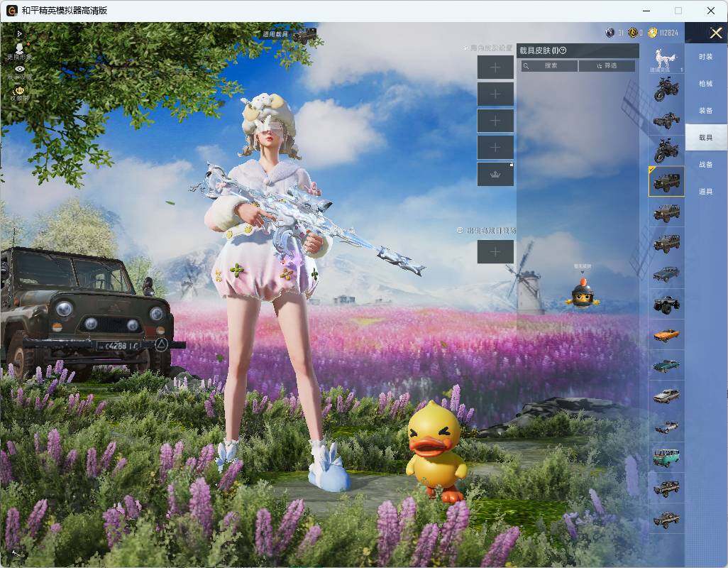The width and height of the screenshot is (728, 568).
Task: Click the locked crown slot
Action: pyautogui.click(x=495, y=174)
